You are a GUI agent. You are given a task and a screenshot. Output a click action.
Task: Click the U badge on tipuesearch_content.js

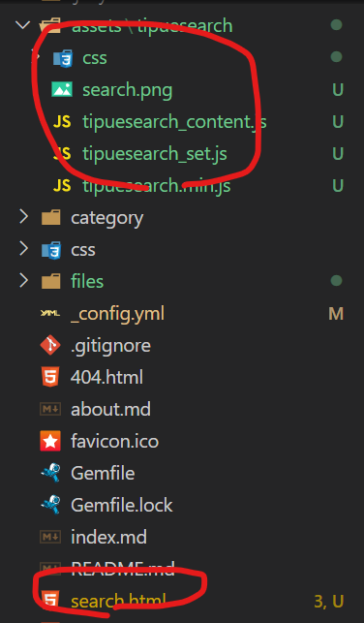pos(338,121)
